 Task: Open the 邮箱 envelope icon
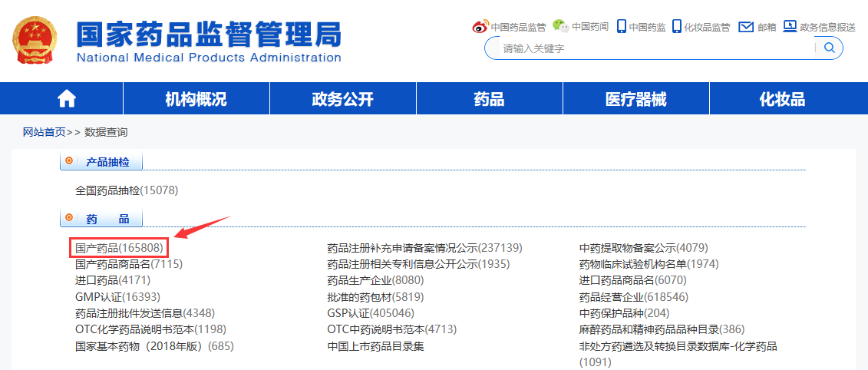745,27
